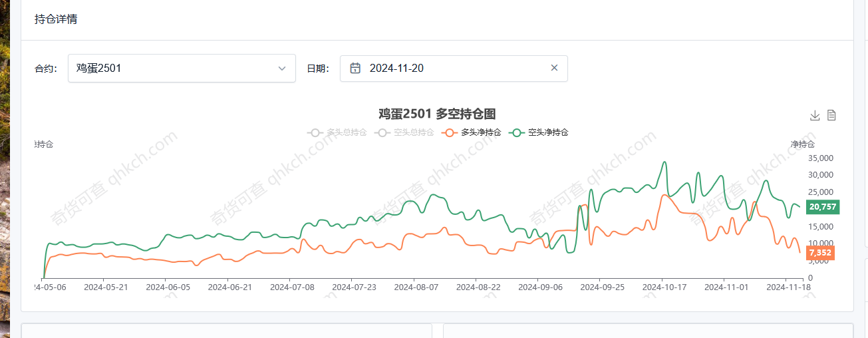Click the 鸡蛋2501 多空持仓图 chart title
The width and height of the screenshot is (868, 338).
(437, 114)
